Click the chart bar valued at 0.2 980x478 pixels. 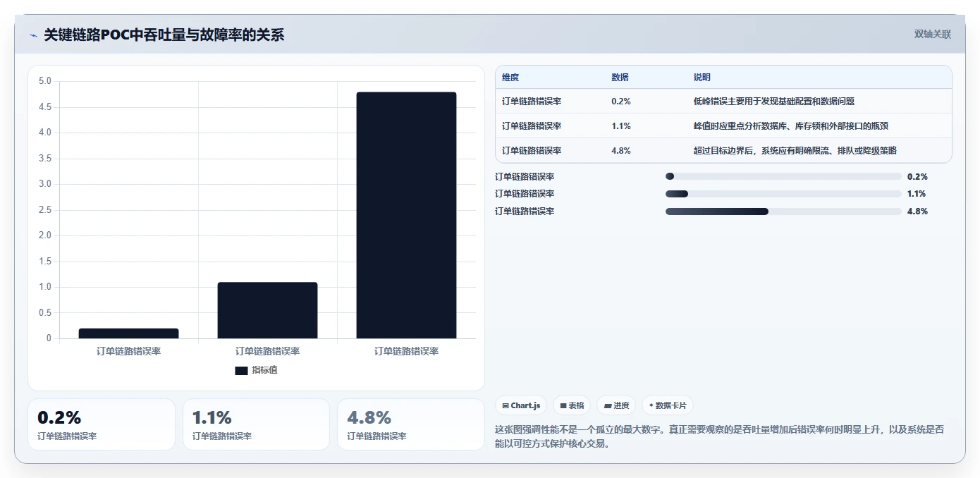128,333
